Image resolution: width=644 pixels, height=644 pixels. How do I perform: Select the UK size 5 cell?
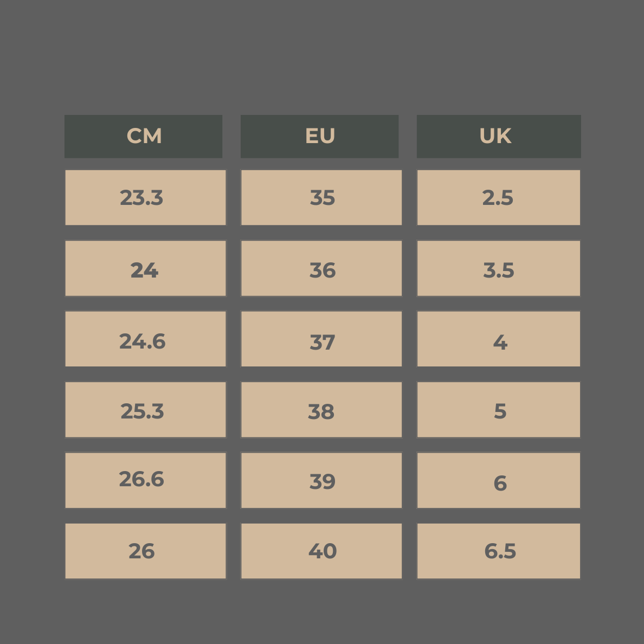[498, 410]
